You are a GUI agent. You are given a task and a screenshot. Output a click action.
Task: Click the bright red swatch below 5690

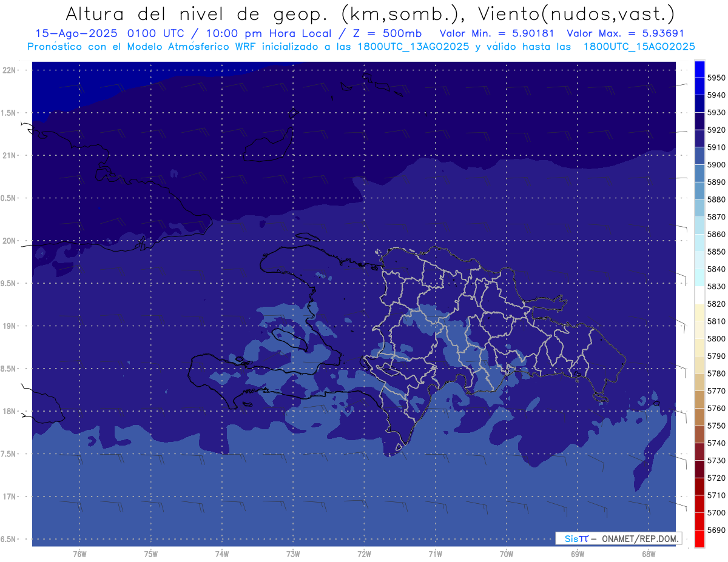(x=699, y=539)
